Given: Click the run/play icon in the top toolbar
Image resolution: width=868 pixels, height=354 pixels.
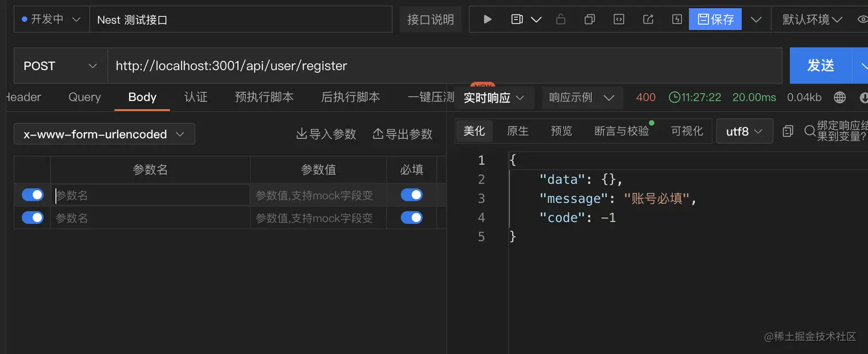Looking at the screenshot, I should coord(487,19).
